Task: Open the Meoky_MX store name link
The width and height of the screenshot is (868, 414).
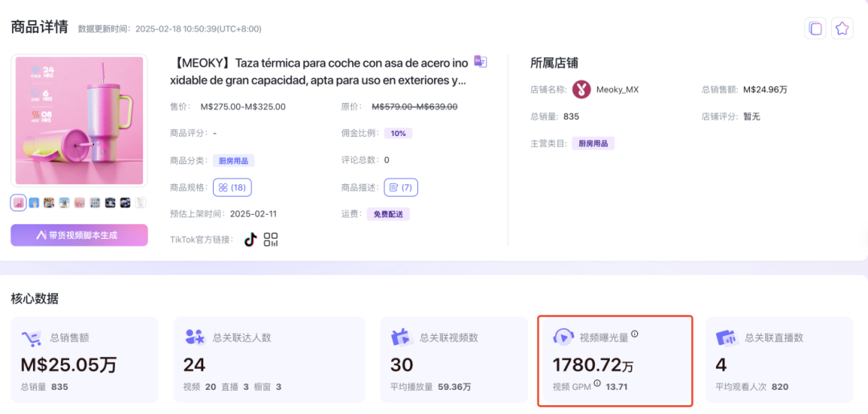Action: (617, 89)
